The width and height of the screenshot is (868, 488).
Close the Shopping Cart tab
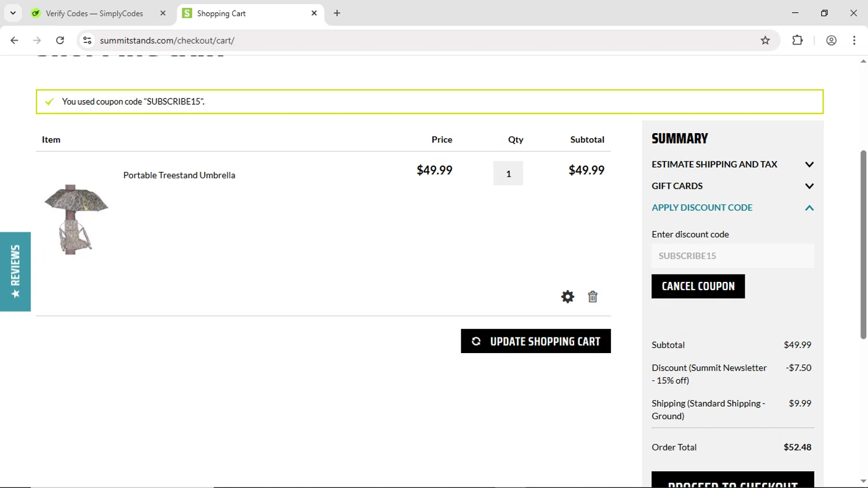tap(314, 13)
